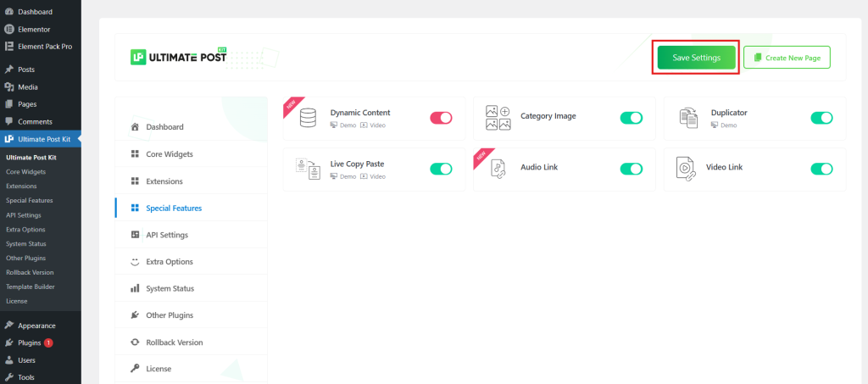Click the Live Copy Paste icon
The height and width of the screenshot is (384, 868).
[308, 169]
